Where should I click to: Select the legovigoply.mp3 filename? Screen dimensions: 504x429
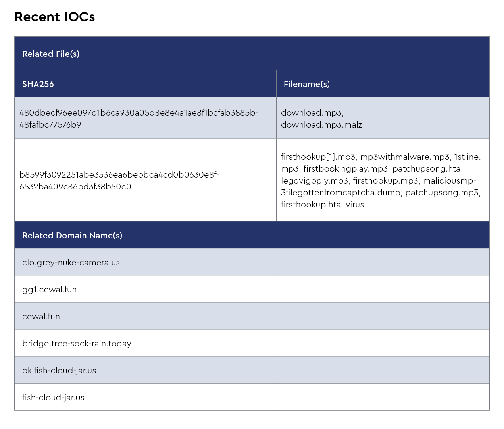tap(314, 181)
